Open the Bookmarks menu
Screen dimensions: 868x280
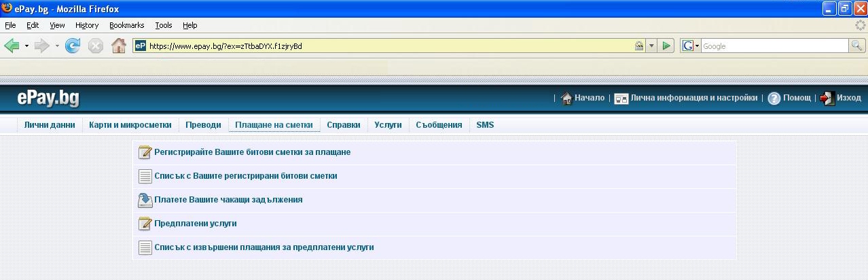tap(127, 25)
